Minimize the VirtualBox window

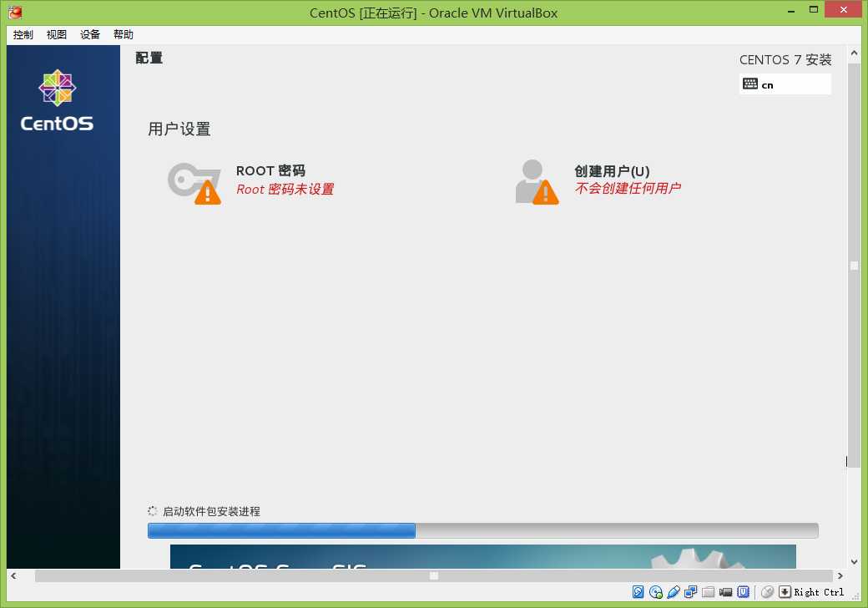tap(791, 11)
